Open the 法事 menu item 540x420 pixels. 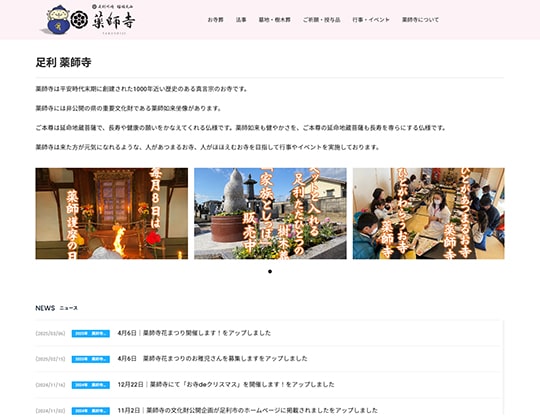pyautogui.click(x=241, y=20)
